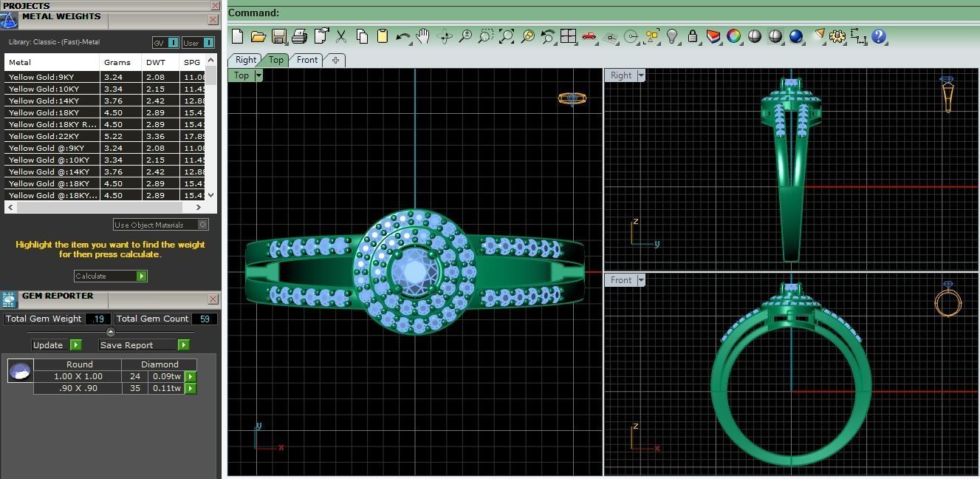Open the color wheel properties icon

[733, 35]
